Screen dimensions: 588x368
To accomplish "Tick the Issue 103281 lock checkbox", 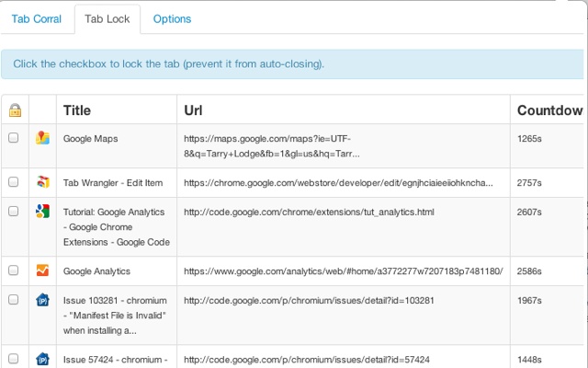I will click(x=14, y=299).
